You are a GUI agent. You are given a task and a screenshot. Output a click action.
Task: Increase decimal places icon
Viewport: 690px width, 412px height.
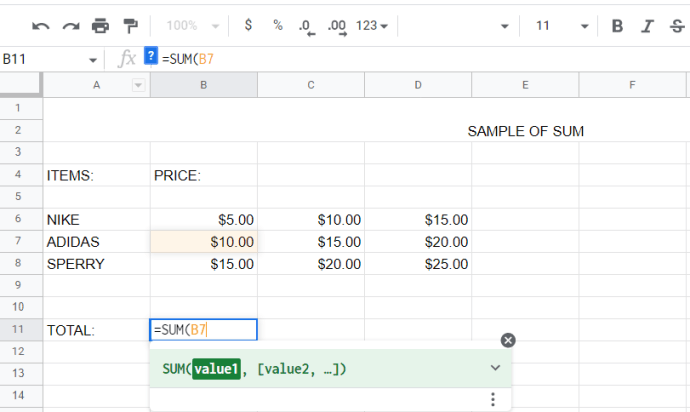tap(336, 26)
